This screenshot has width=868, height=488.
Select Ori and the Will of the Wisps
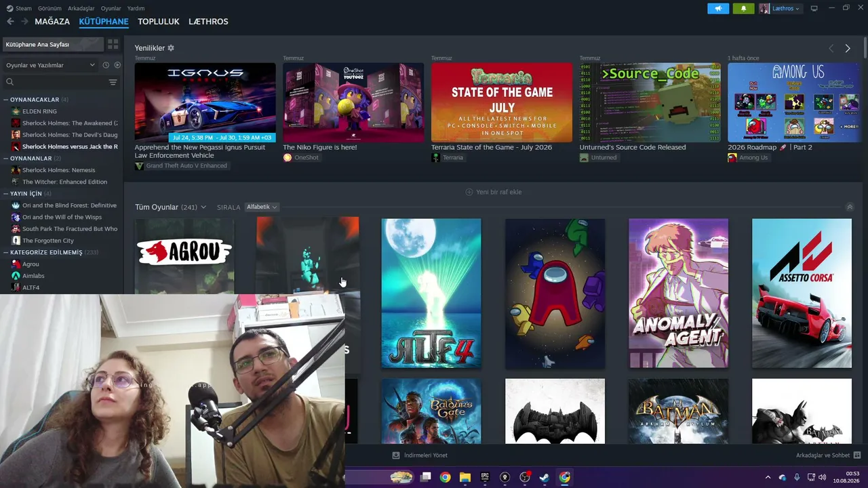(62, 217)
